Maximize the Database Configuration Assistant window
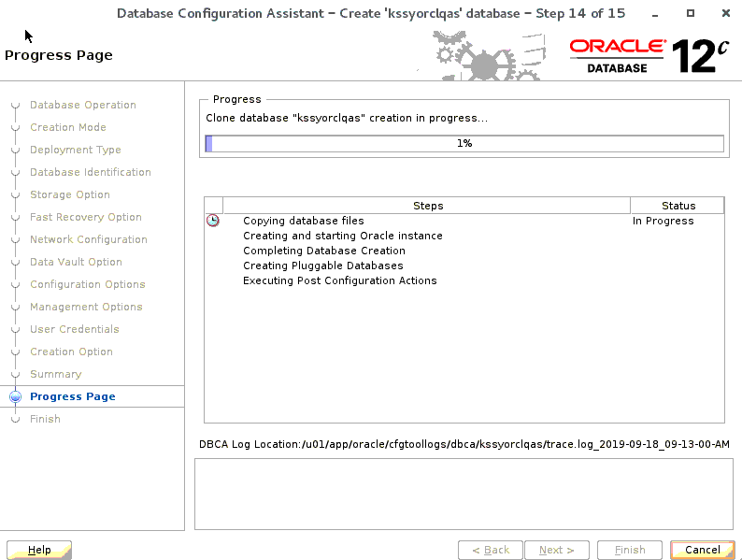 (690, 13)
